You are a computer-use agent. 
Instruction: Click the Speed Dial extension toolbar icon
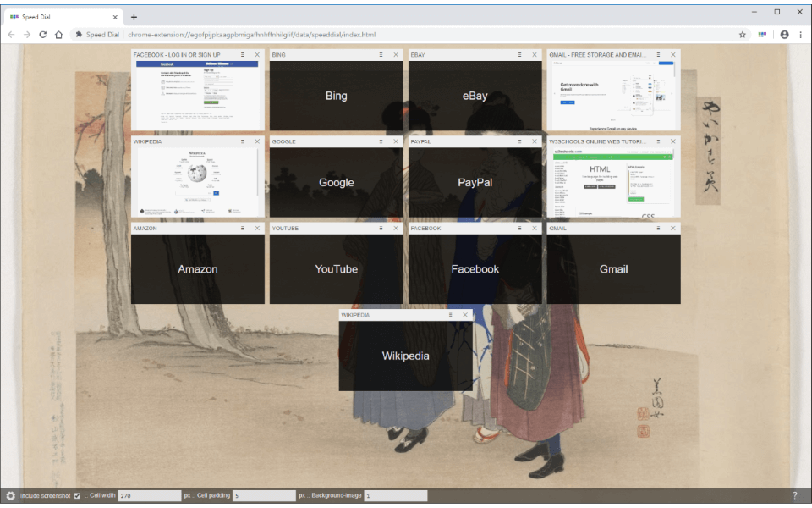(x=762, y=35)
